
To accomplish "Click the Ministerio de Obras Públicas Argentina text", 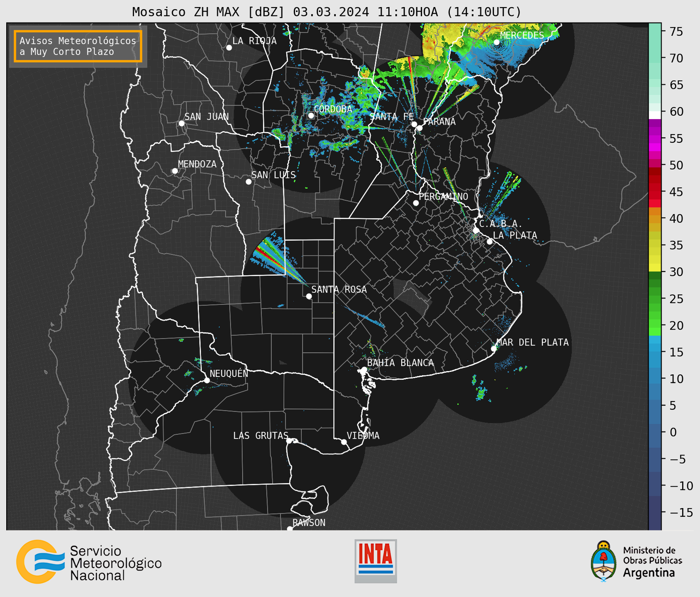I will 652,562.
